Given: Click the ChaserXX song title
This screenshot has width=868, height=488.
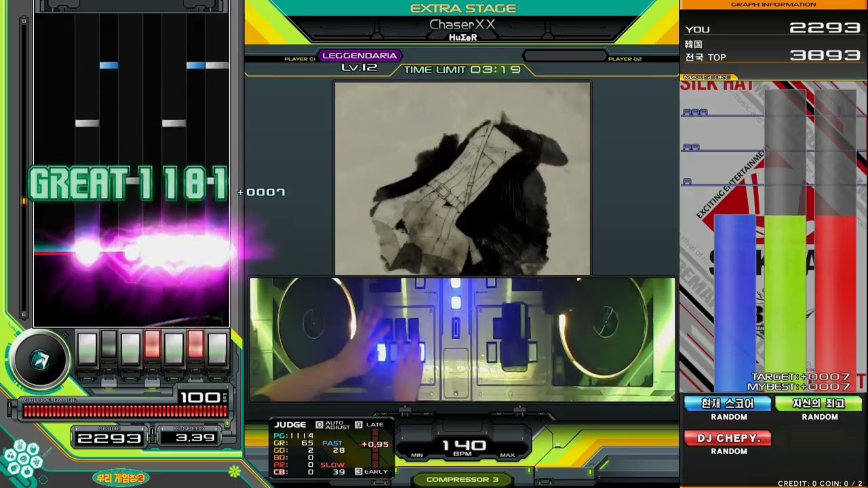Looking at the screenshot, I should 462,24.
